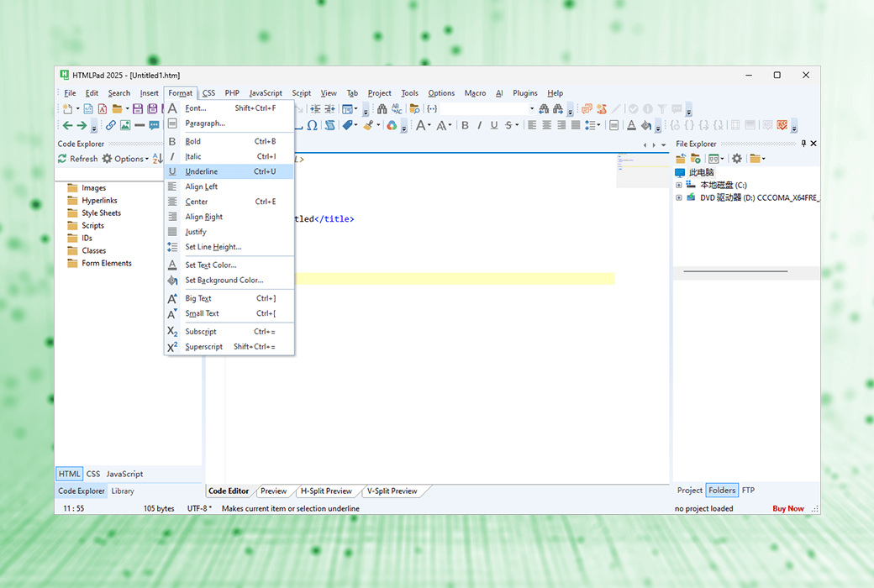
Task: Expand the DVD drive (D:) tree node
Action: click(x=679, y=198)
